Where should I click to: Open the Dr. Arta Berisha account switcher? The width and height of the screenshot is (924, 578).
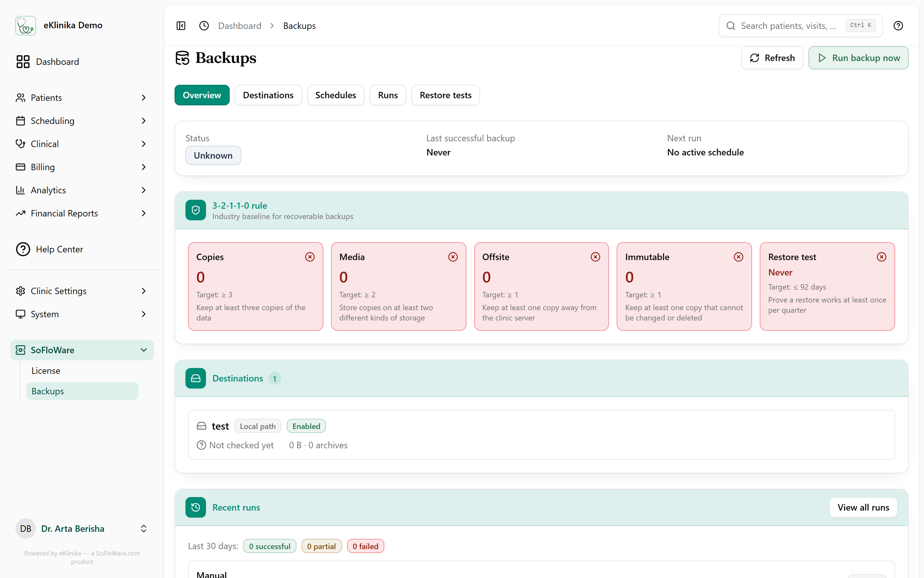pyautogui.click(x=82, y=529)
